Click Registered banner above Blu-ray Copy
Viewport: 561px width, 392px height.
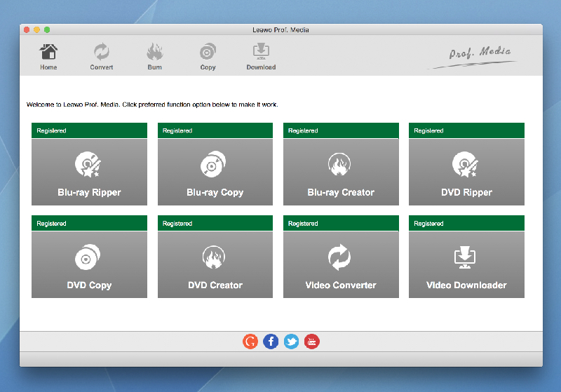(x=215, y=130)
